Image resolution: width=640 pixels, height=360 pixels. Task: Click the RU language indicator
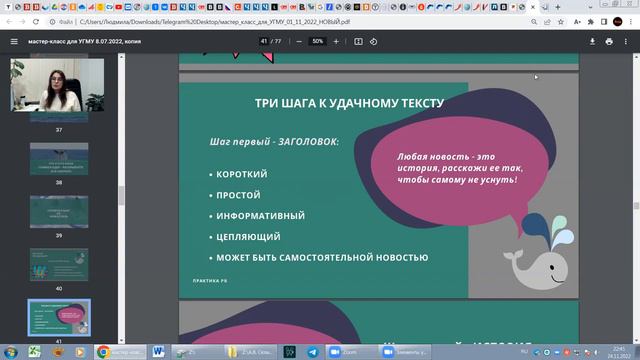click(524, 352)
